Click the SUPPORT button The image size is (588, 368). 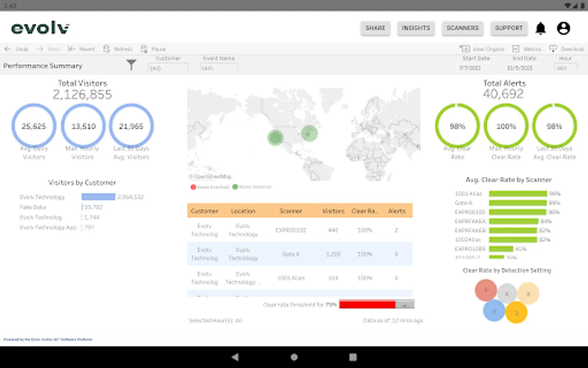(509, 28)
